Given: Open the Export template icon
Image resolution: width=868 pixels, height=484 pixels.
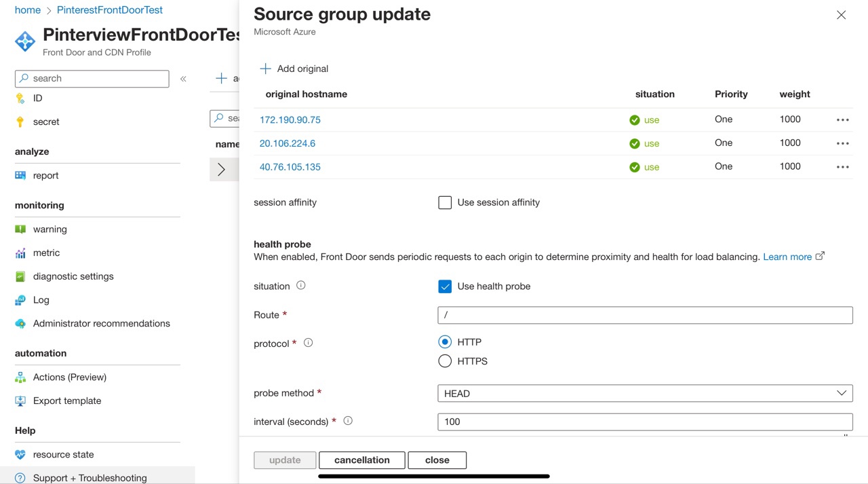Looking at the screenshot, I should 20,401.
